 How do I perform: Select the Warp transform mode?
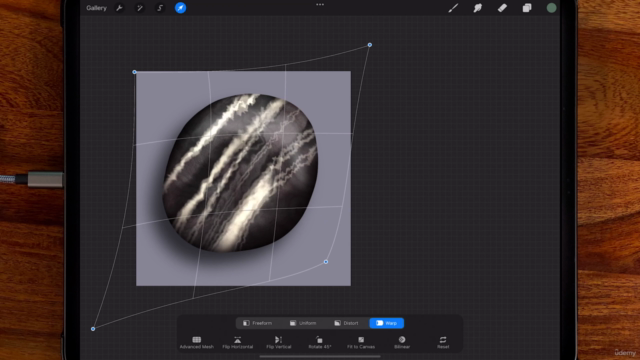(x=387, y=323)
